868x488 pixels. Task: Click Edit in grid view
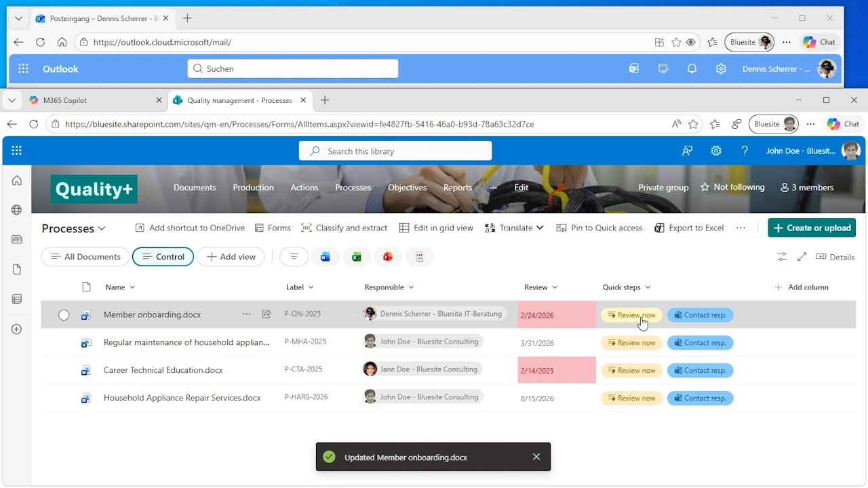436,228
